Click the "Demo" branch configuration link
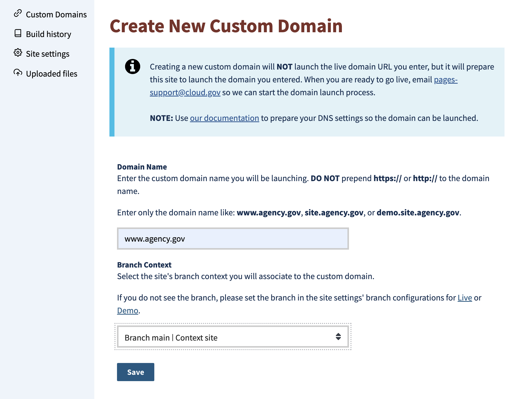532x399 pixels. [x=127, y=310]
